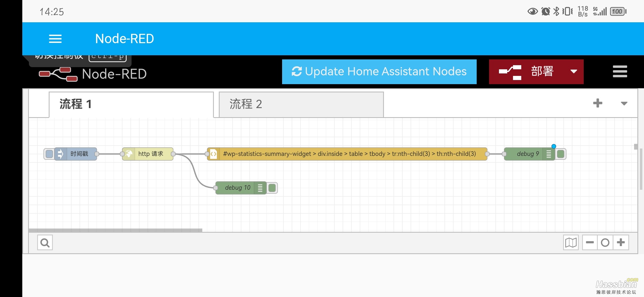Open the flow search magnifier

[x=45, y=243]
